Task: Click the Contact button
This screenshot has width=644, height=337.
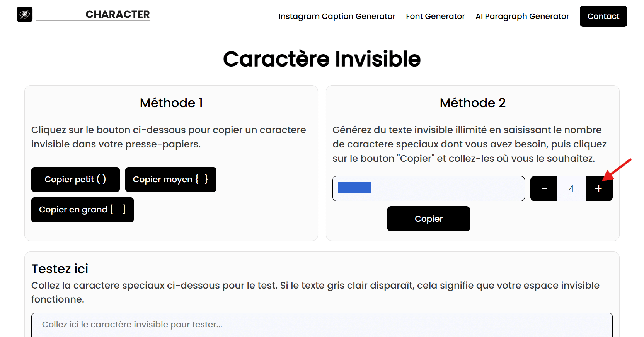Action: (x=603, y=16)
